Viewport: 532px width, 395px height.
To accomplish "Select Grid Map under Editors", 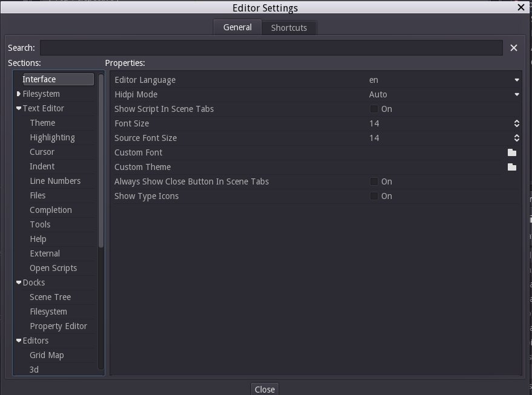I will [x=47, y=355].
